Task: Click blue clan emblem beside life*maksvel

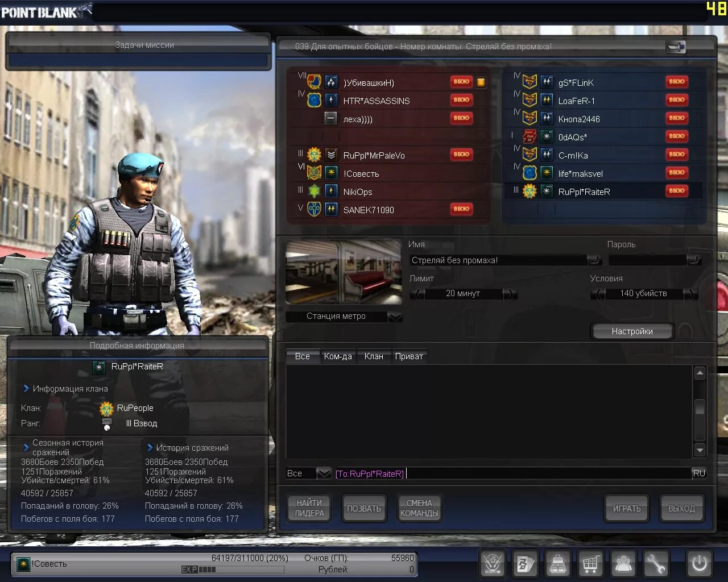Action: click(x=530, y=173)
